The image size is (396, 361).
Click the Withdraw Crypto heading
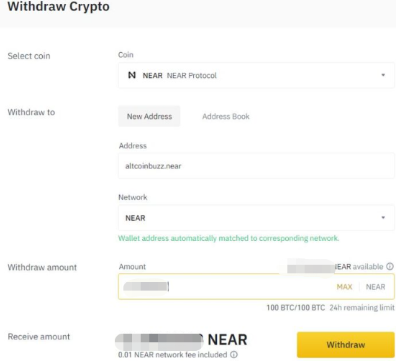click(x=58, y=7)
